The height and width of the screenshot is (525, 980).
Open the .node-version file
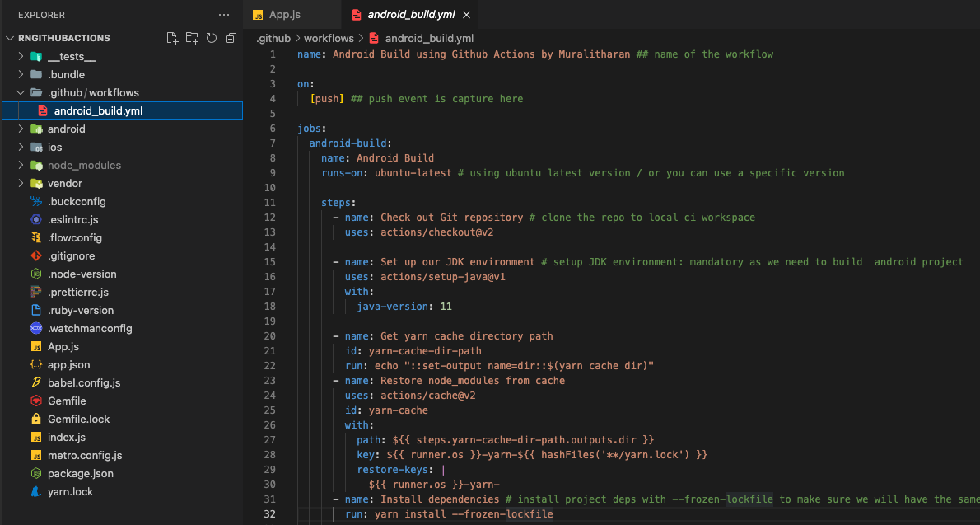pyautogui.click(x=123, y=274)
